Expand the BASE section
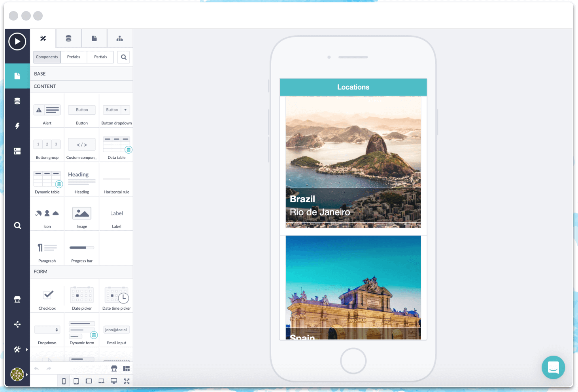578x392 pixels. tap(81, 74)
